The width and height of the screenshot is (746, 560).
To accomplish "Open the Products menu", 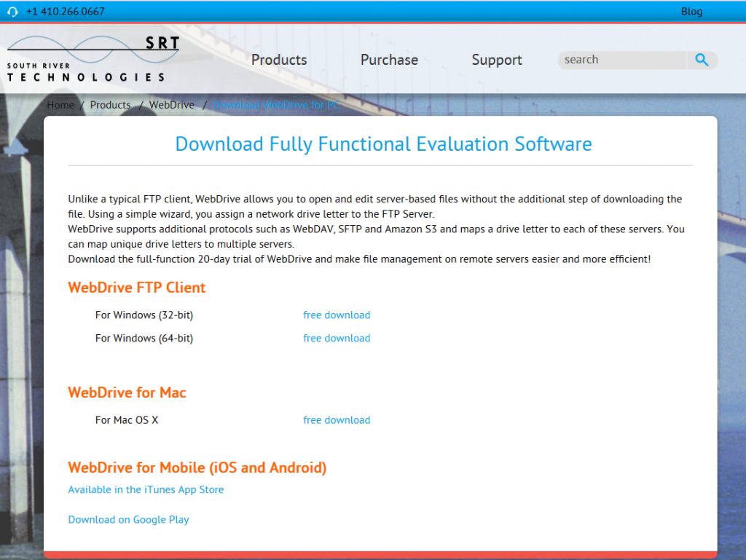I will (x=279, y=60).
